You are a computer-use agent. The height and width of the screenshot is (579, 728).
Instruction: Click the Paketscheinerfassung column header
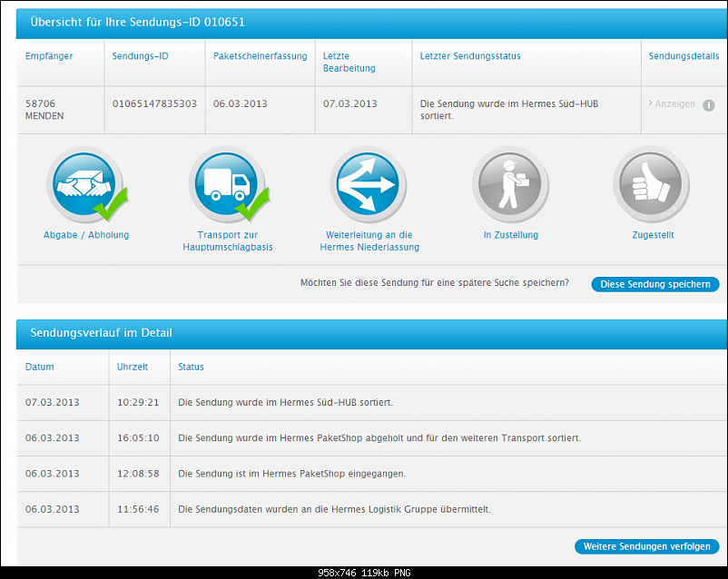coord(260,56)
